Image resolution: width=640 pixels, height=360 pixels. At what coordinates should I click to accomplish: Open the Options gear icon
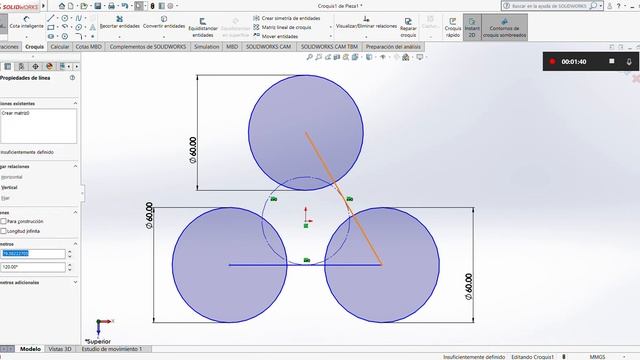[171, 6]
